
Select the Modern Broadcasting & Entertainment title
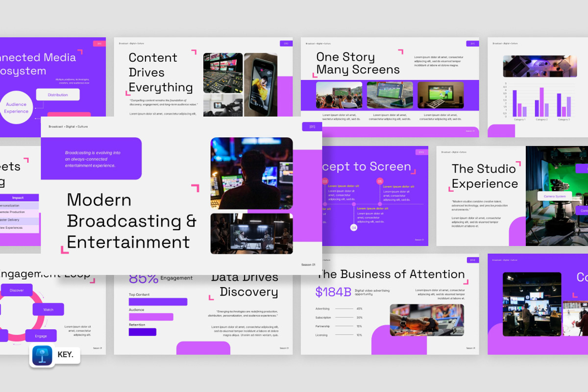(131, 221)
